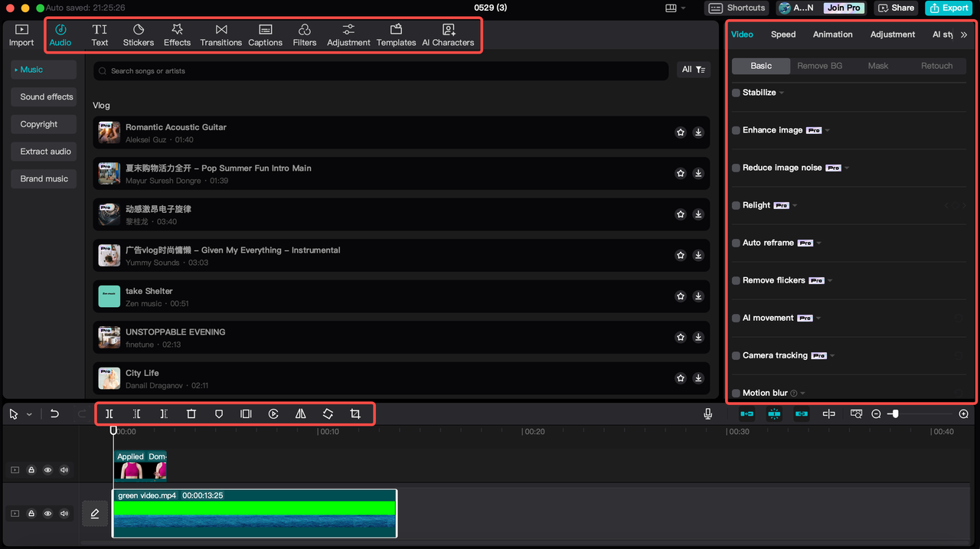Zoom in the timeline with plus icon
Image resolution: width=980 pixels, height=549 pixels.
963,413
